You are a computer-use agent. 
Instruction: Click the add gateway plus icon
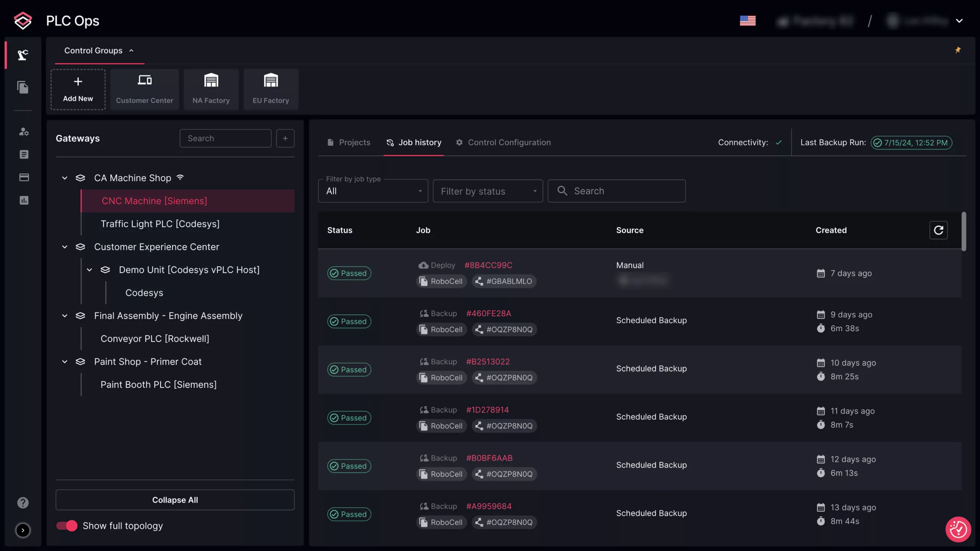point(285,138)
